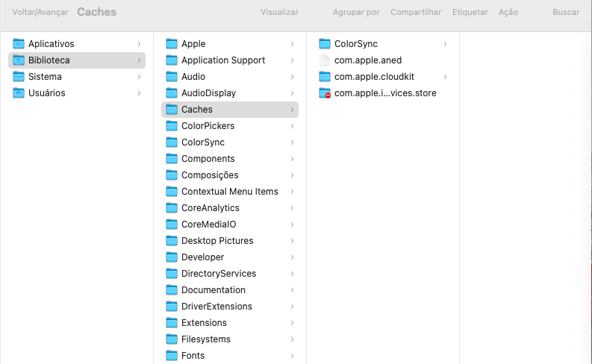This screenshot has width=592, height=364.
Task: Click the chevron next to Filesystems
Action: [x=292, y=339]
